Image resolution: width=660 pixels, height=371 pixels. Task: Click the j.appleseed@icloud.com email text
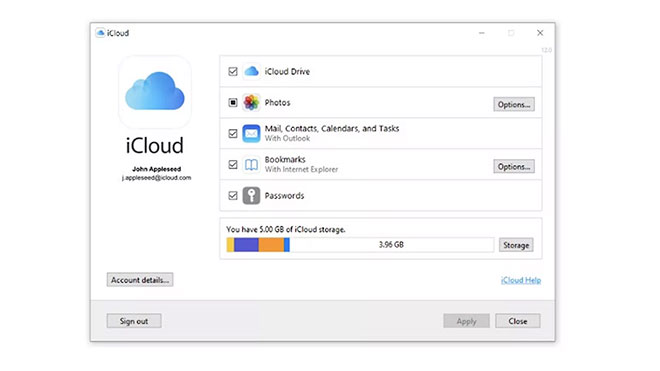click(157, 178)
